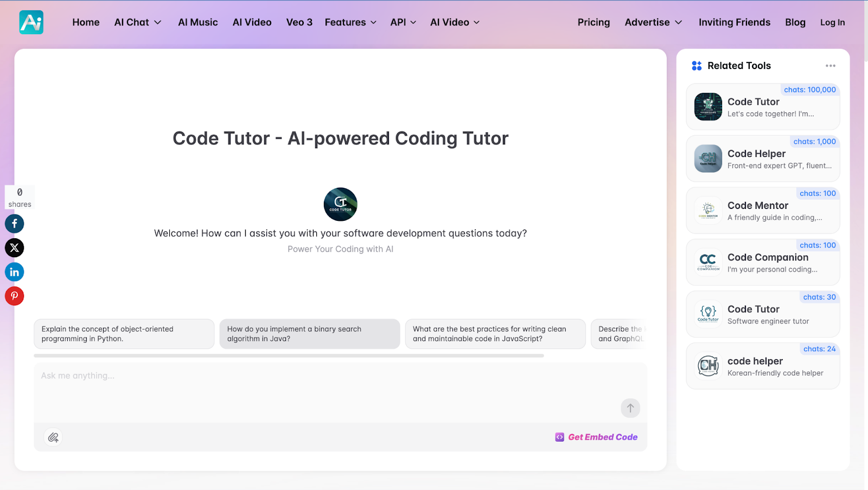This screenshot has height=490, width=868.
Task: Click the page vertical scrollbar
Action: click(x=866, y=33)
